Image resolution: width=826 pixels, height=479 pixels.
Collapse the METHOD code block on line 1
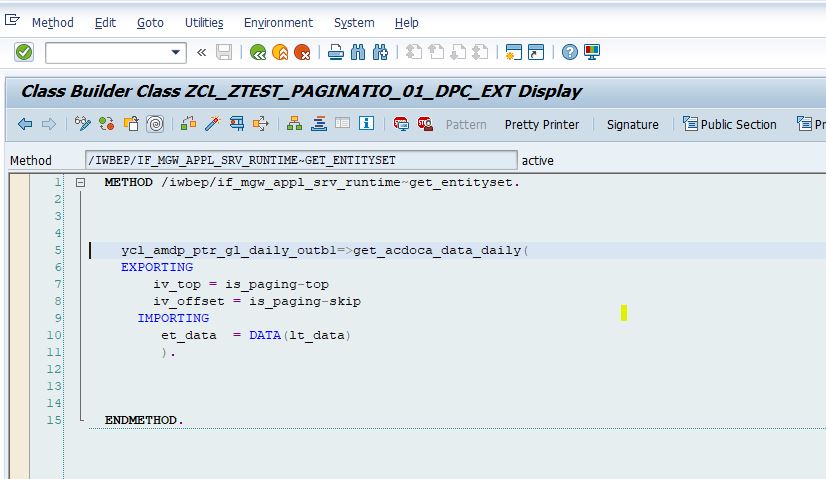pyautogui.click(x=80, y=182)
